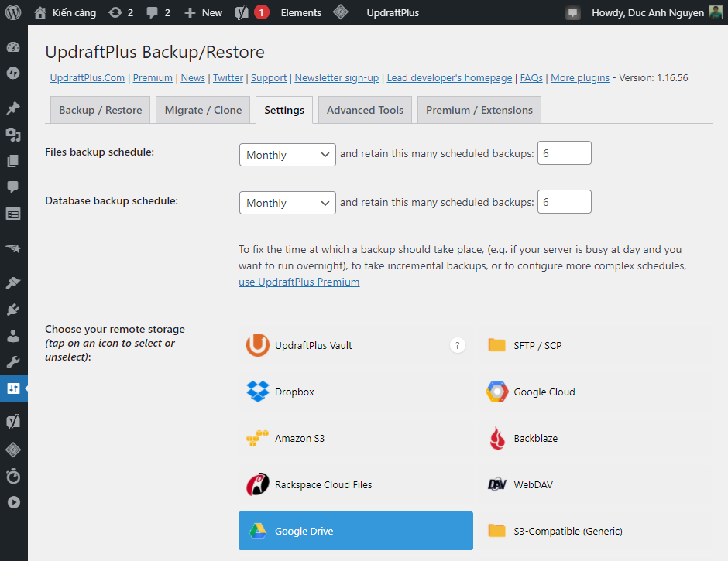Open the Database backup schedule dropdown
This screenshot has width=728, height=561.
coord(287,203)
